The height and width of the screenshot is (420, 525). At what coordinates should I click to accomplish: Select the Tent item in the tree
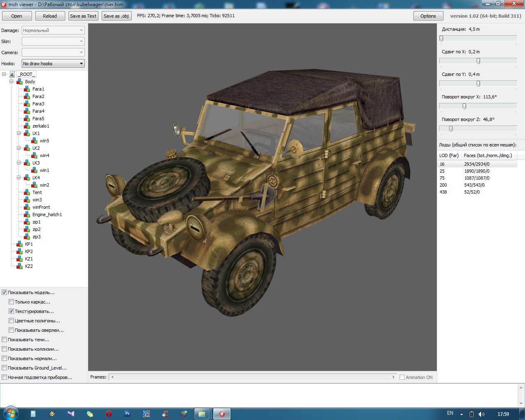point(37,192)
